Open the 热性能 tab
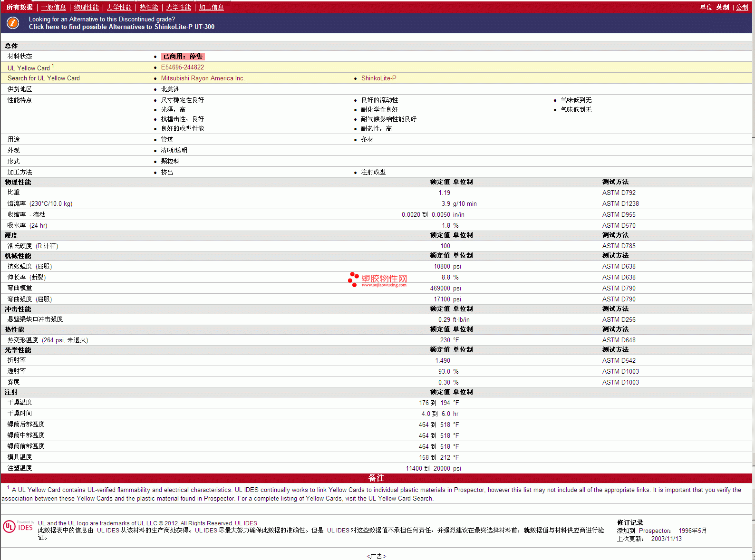This screenshot has width=755, height=560. pos(149,7)
